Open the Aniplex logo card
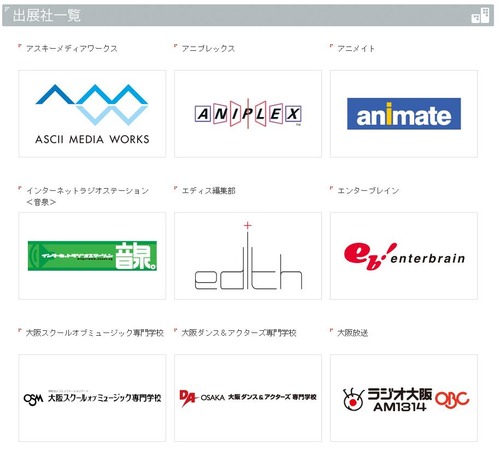This screenshot has height=461, width=500. [x=248, y=114]
